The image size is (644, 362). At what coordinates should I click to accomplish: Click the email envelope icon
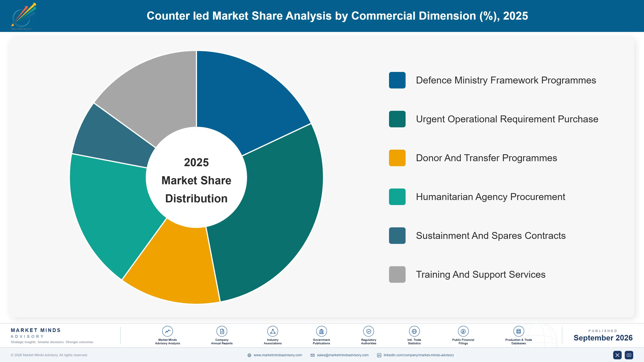(313, 355)
